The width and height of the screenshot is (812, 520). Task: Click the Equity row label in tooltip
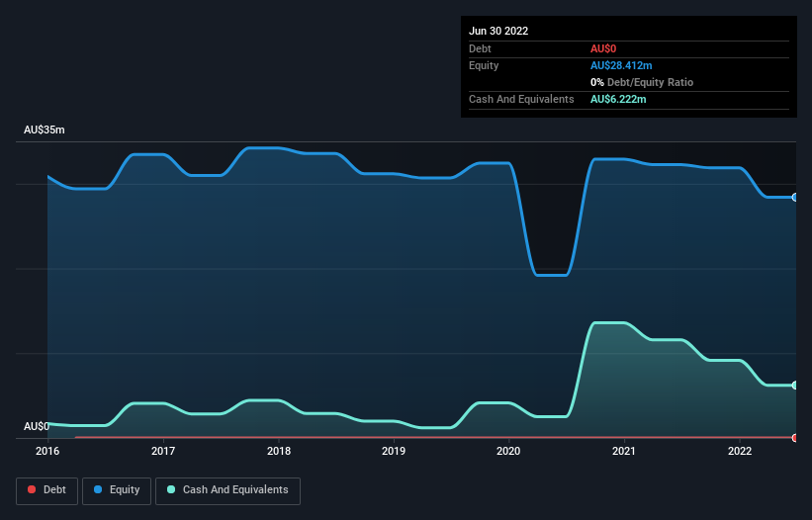[x=484, y=65]
